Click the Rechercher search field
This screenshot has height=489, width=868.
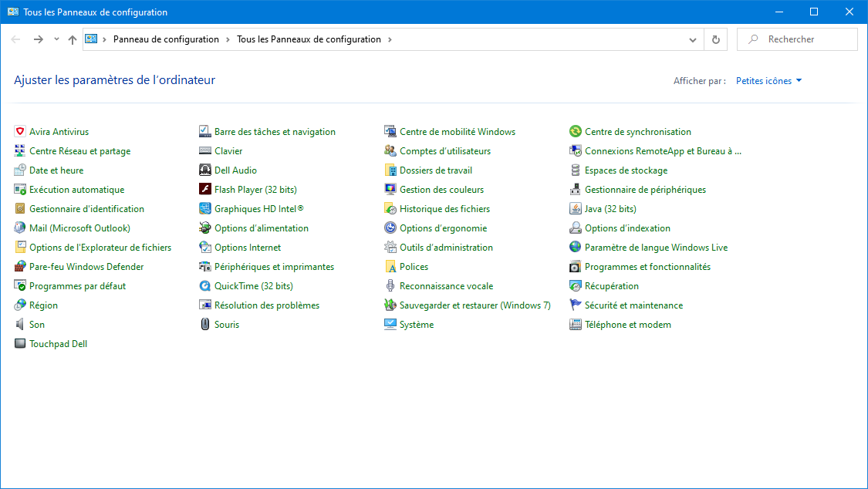(797, 39)
